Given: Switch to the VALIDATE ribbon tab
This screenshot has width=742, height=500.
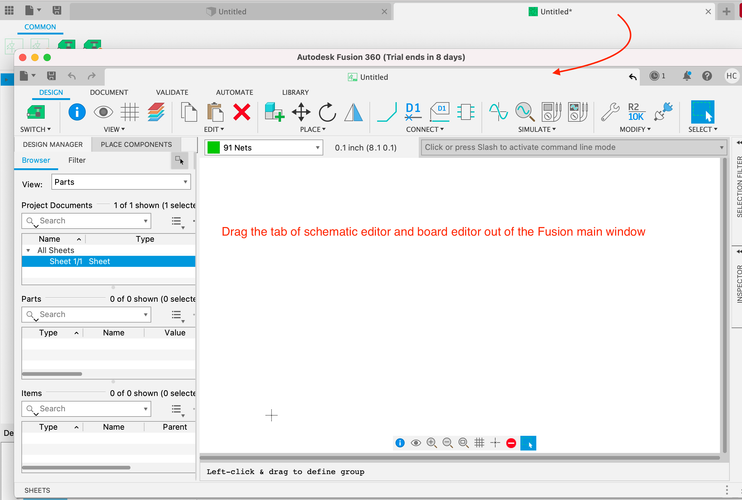Looking at the screenshot, I should click(172, 92).
